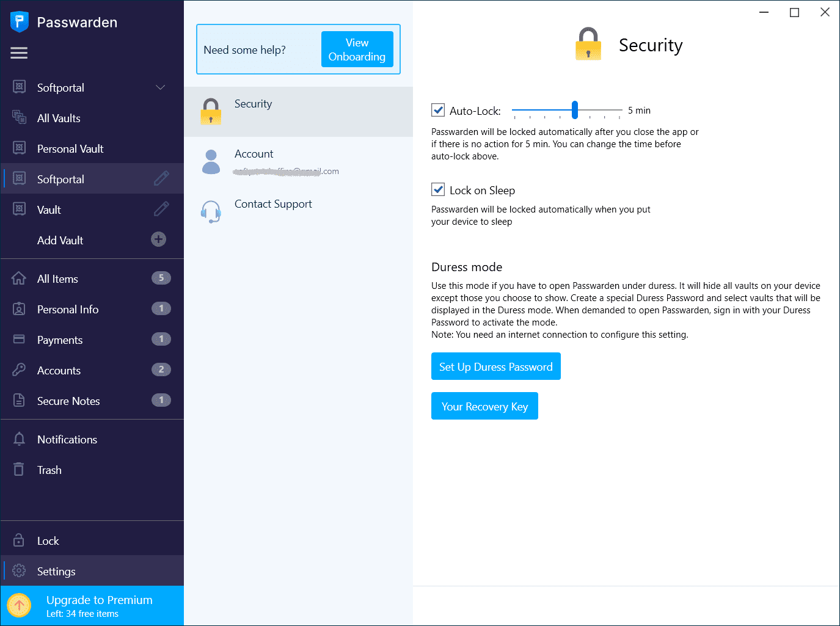Click the Accounts count badge
Image resolution: width=840 pixels, height=626 pixels.
point(161,369)
